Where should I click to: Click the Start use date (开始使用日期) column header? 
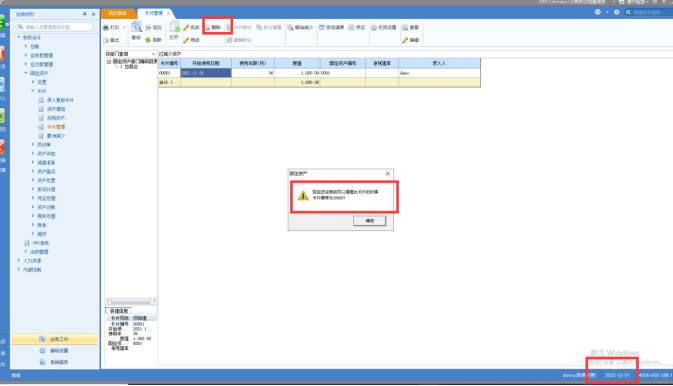tap(206, 63)
